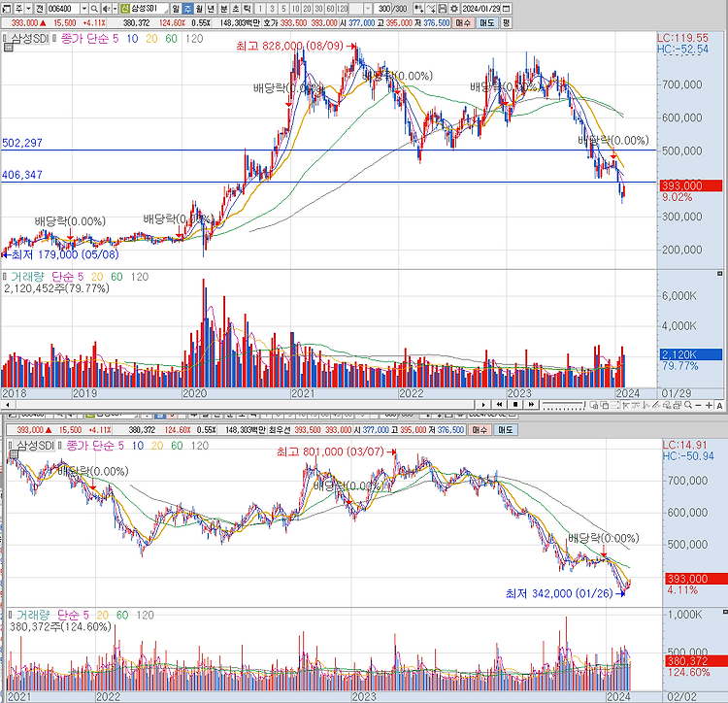Click the play-forward scroll button

click(483, 405)
